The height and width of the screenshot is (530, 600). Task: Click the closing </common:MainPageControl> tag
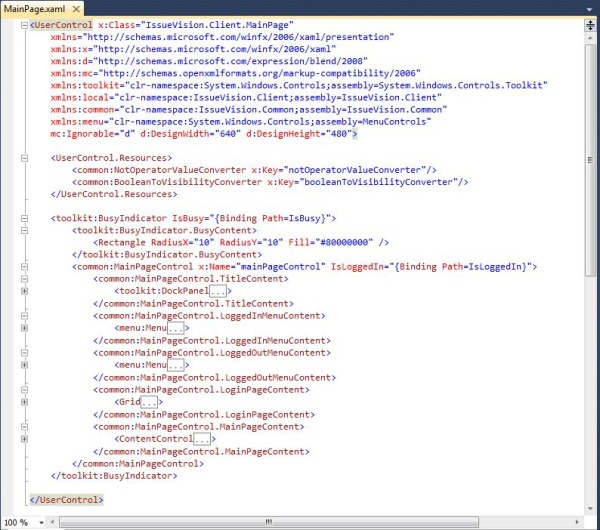(138, 464)
